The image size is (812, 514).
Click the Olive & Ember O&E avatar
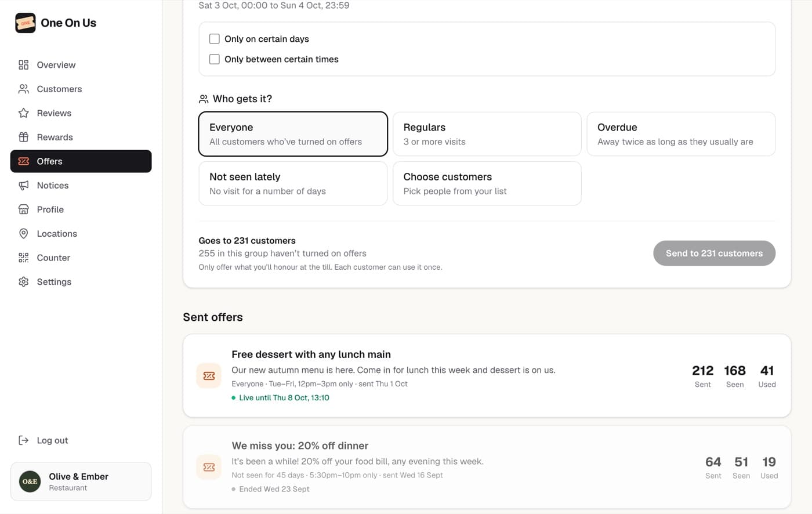(30, 482)
